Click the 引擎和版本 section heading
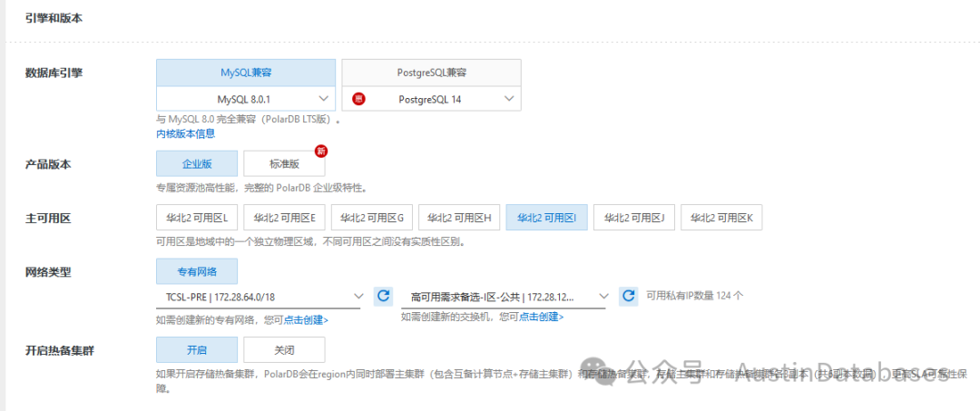Viewport: 980px width, 411px height. (x=54, y=18)
